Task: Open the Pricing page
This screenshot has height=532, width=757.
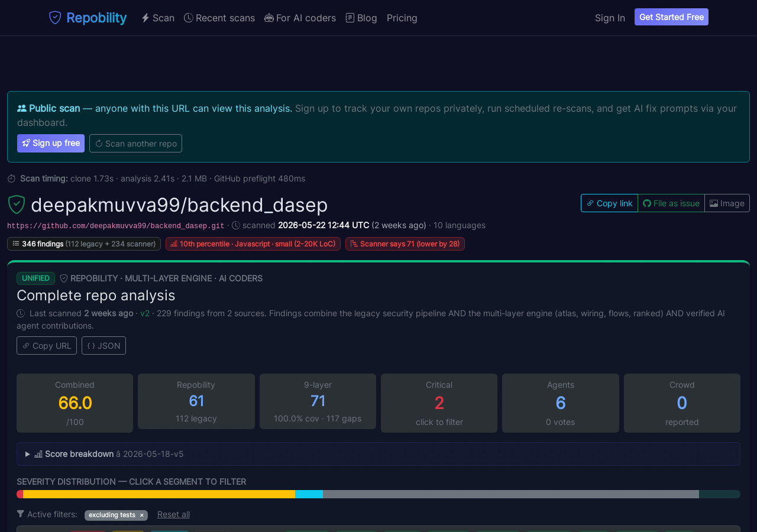Action: pos(402,18)
